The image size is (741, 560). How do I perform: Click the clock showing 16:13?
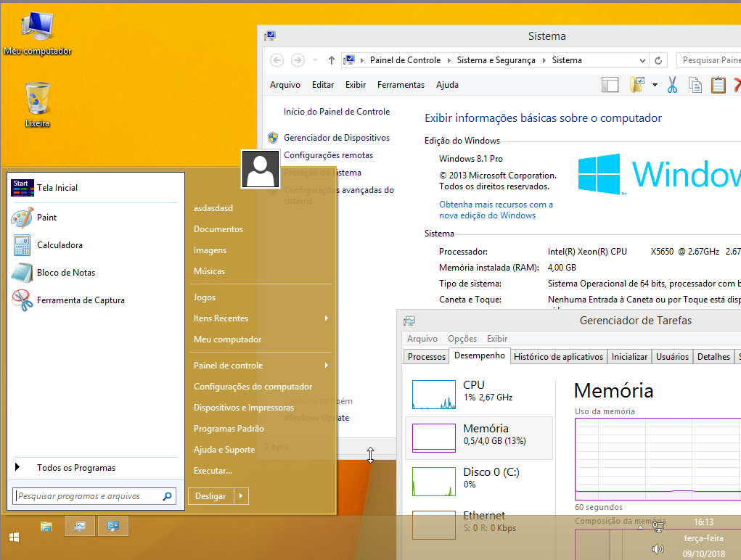pyautogui.click(x=703, y=522)
